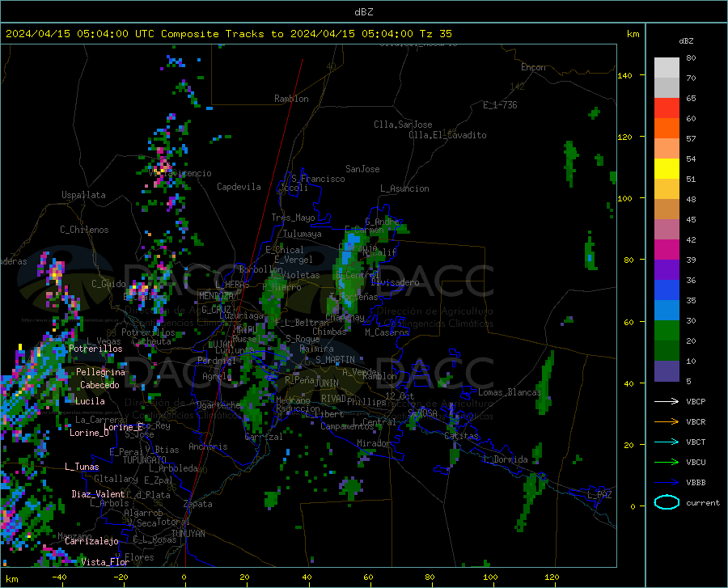
Task: Click the white VBCP arrow legend icon
Action: [x=667, y=401]
